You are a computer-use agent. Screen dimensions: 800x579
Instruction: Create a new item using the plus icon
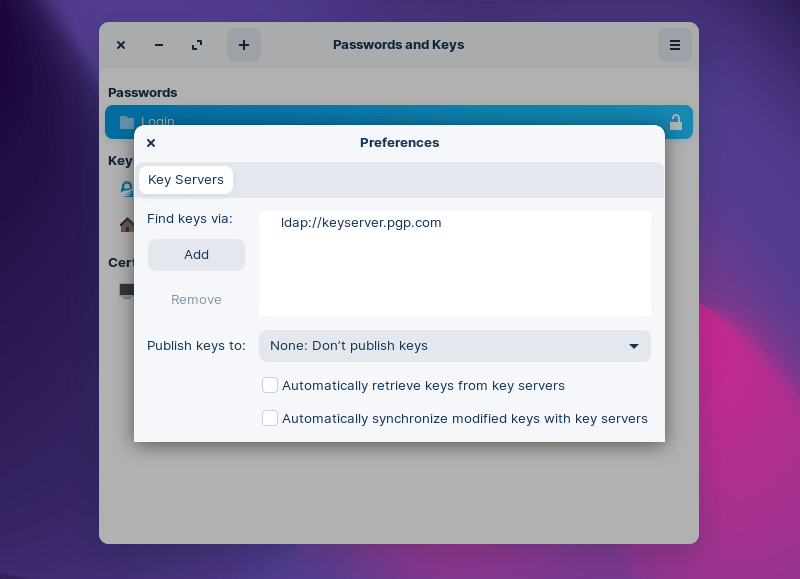(x=243, y=44)
